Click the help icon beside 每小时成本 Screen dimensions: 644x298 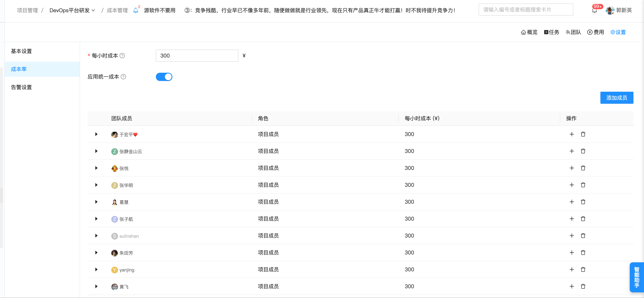(122, 56)
